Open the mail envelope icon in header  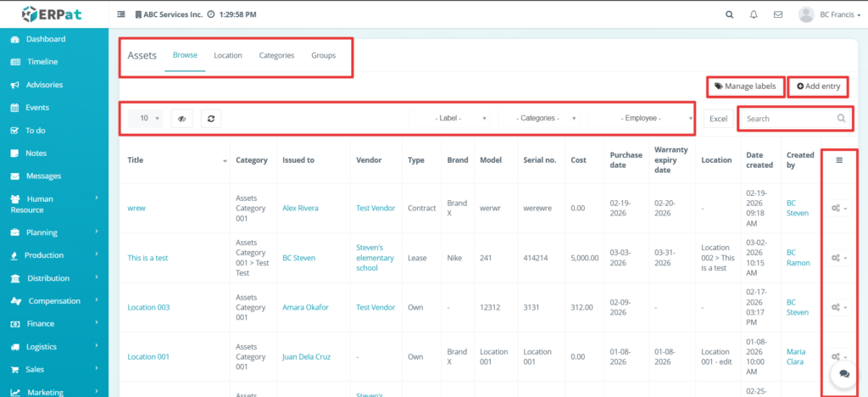(778, 14)
